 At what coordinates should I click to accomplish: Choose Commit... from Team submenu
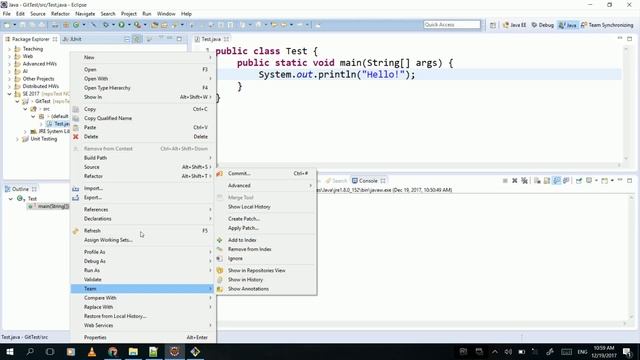(x=266, y=173)
